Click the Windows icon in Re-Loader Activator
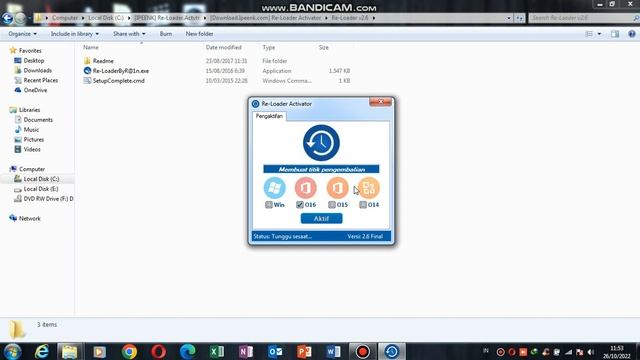This screenshot has width=640, height=360. (x=275, y=188)
